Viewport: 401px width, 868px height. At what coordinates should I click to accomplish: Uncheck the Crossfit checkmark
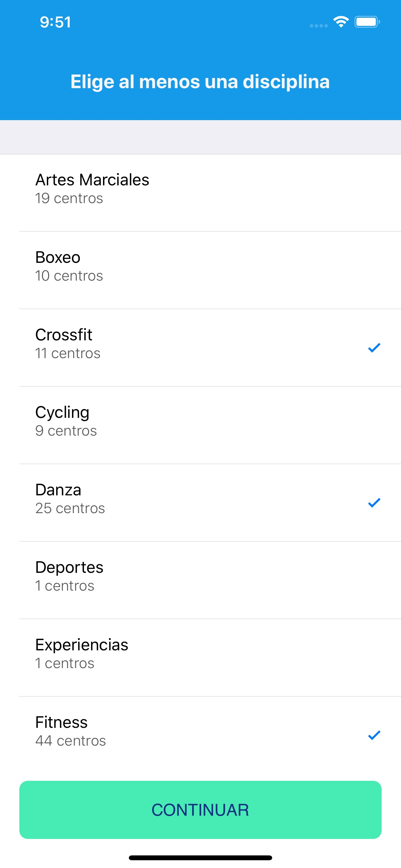tap(374, 348)
